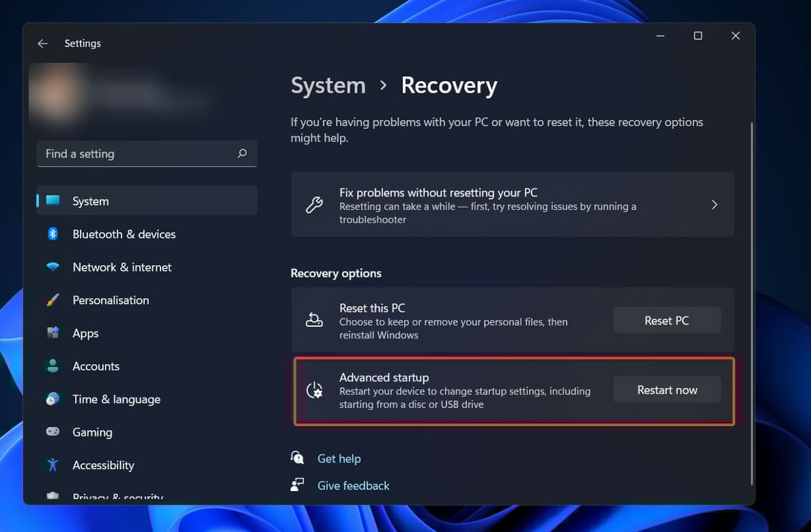Screen dimensions: 811x532
Task: Click the troubleshooter wrench icon
Action: coord(315,204)
